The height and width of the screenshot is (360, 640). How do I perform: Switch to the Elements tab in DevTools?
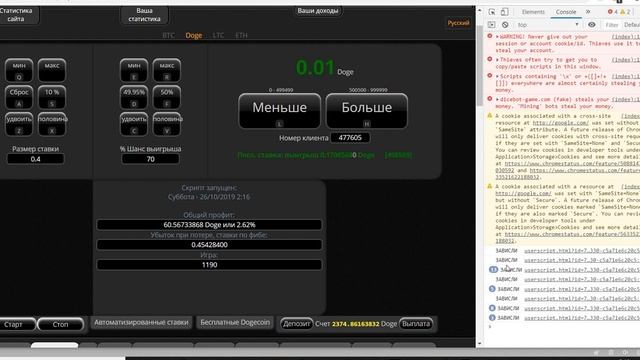pyautogui.click(x=533, y=12)
